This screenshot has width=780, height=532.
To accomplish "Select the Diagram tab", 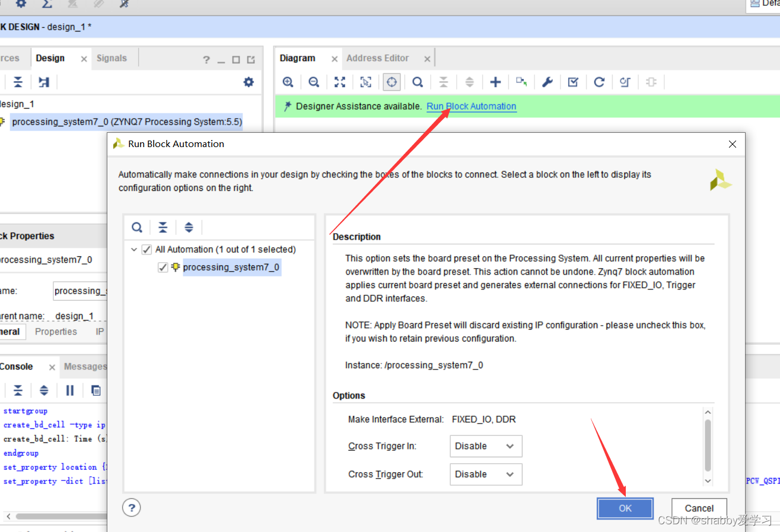I will pyautogui.click(x=298, y=58).
